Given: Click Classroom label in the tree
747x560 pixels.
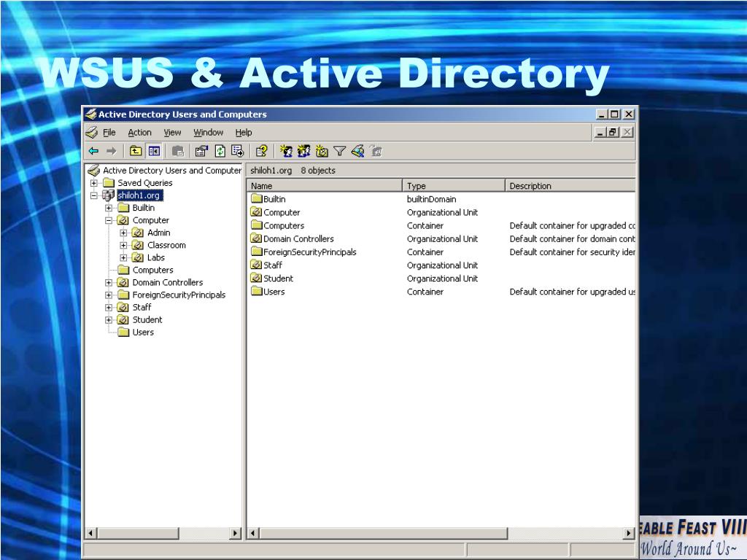Looking at the screenshot, I should point(166,245).
